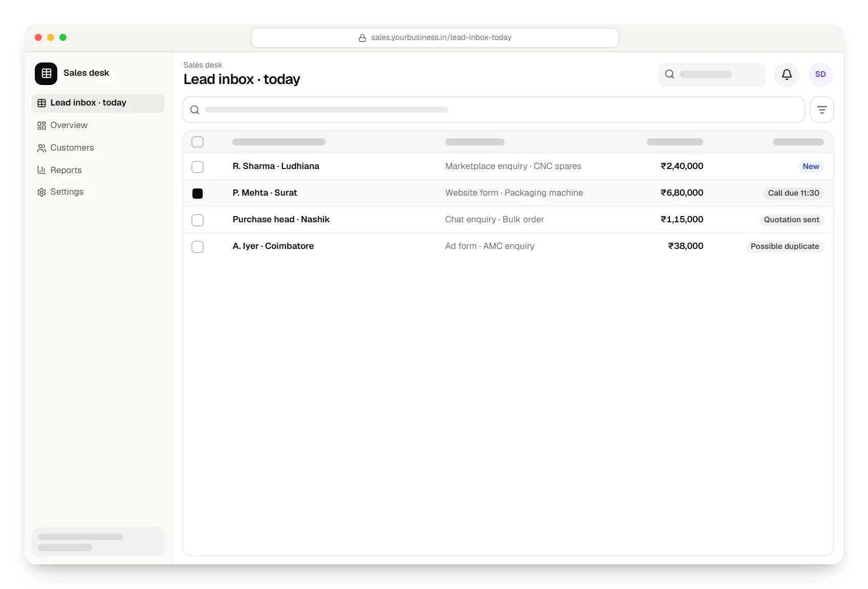
Task: Open lead A. Iyer · Coimbatore
Action: (x=273, y=246)
